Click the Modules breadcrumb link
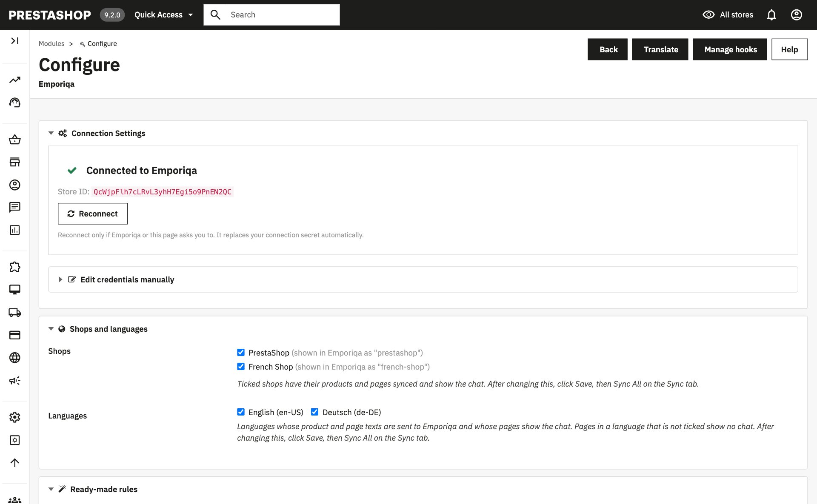The image size is (817, 504). [51, 43]
